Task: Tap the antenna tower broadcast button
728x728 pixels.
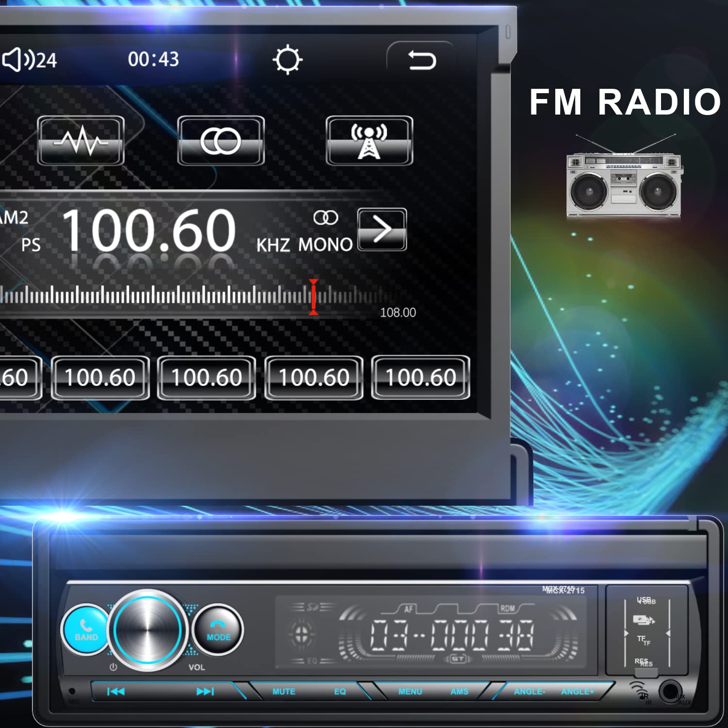Action: (x=369, y=141)
